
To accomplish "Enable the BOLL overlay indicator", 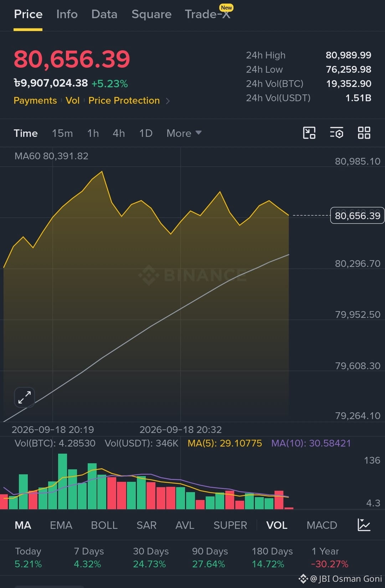I will (104, 525).
